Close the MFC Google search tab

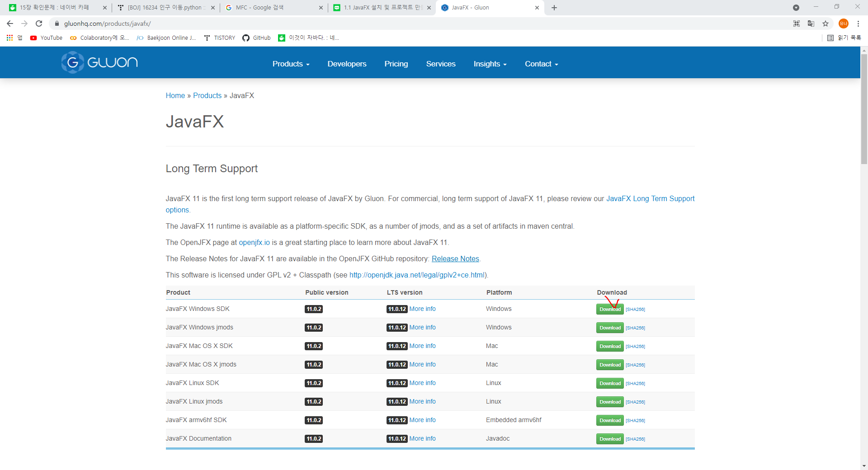(x=321, y=8)
